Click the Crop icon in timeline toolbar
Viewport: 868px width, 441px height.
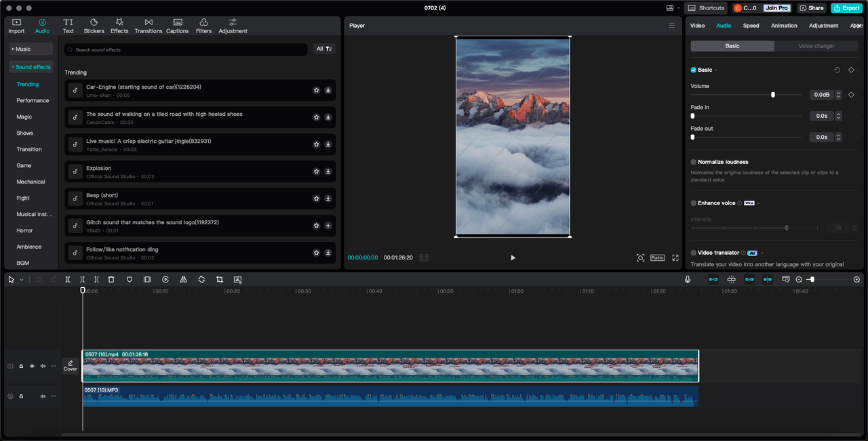coord(220,279)
